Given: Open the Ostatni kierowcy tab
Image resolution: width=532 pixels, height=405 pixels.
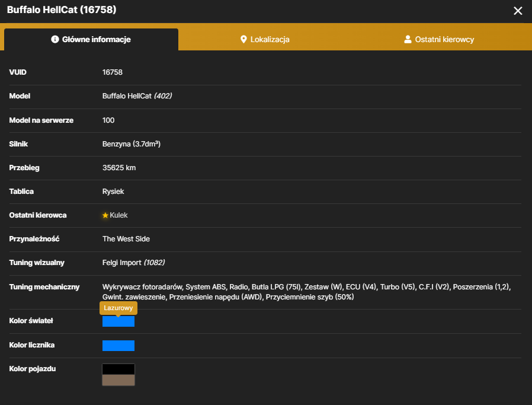Looking at the screenshot, I should click(439, 39).
